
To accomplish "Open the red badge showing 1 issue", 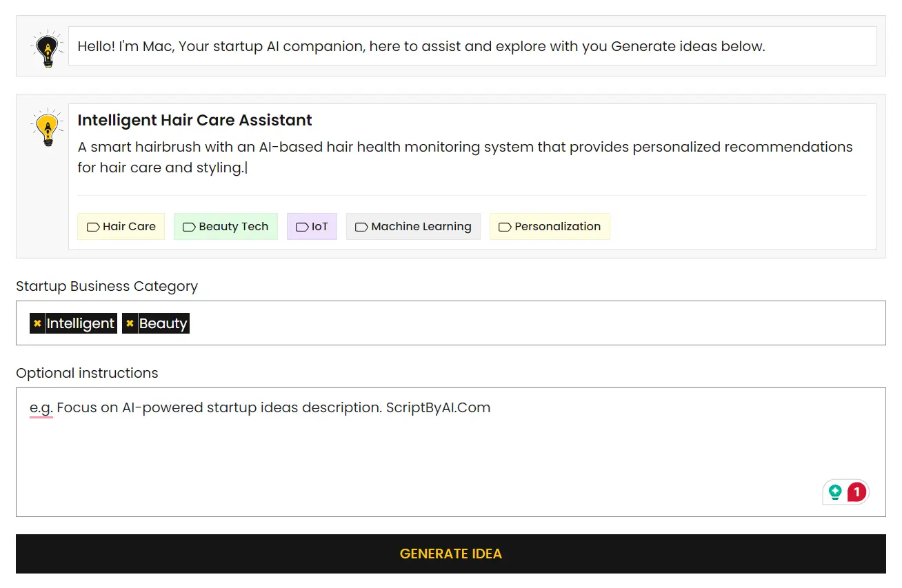I will coord(856,492).
